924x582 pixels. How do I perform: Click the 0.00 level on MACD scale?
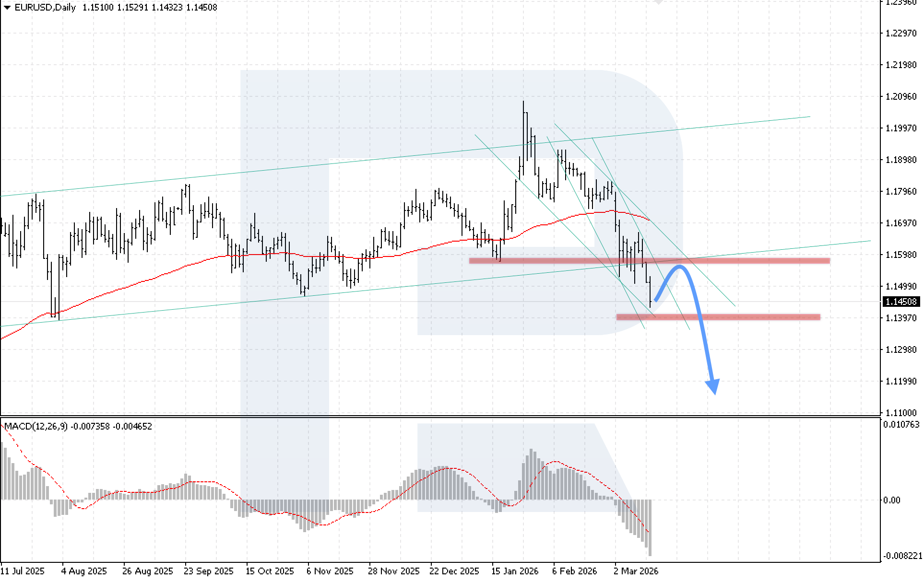[892, 500]
